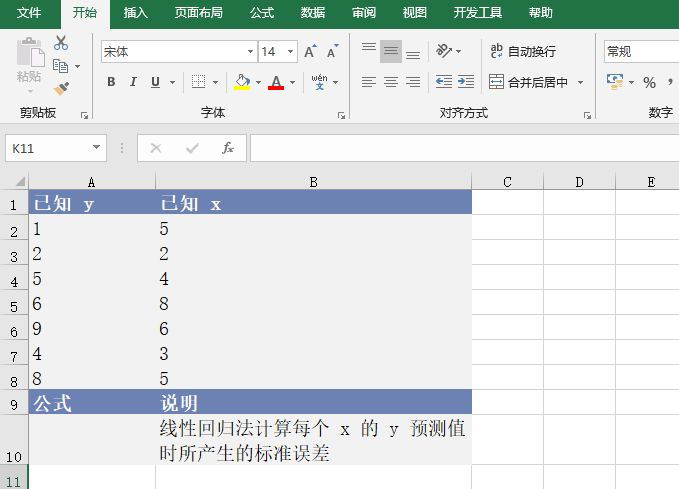The height and width of the screenshot is (489, 679).
Task: Toggle Bold formatting
Action: click(111, 82)
